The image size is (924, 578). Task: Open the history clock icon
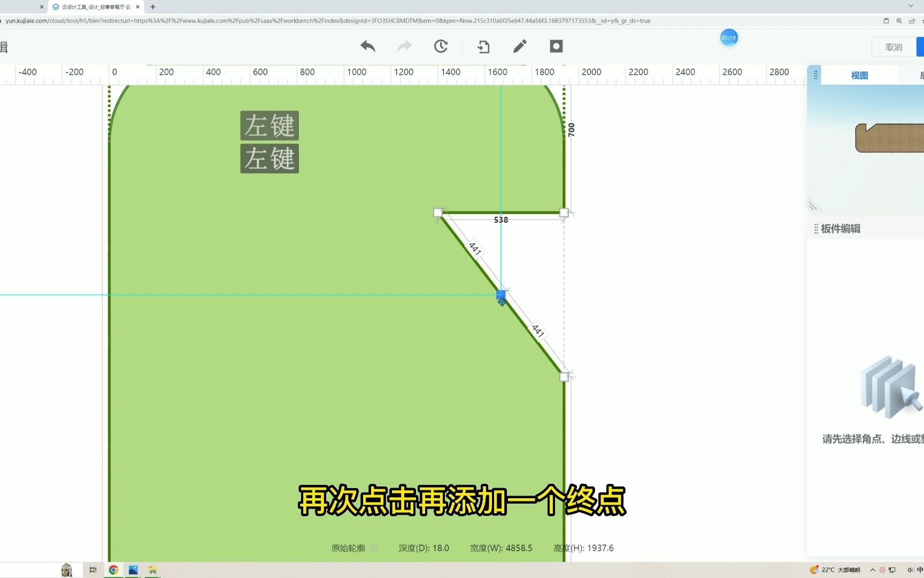[x=441, y=47]
